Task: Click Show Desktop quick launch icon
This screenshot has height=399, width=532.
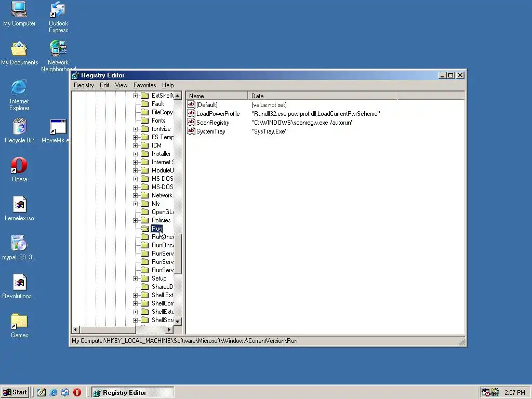Action: (x=42, y=393)
